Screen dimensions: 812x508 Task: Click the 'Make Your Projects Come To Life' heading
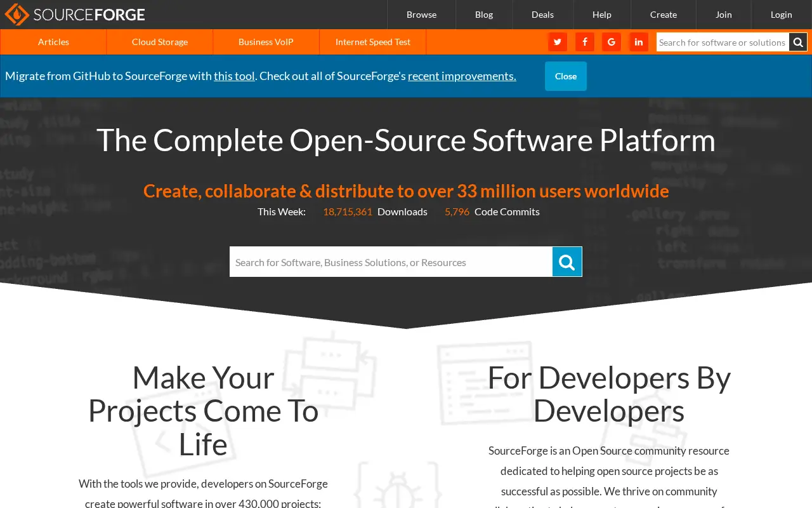[x=203, y=411]
